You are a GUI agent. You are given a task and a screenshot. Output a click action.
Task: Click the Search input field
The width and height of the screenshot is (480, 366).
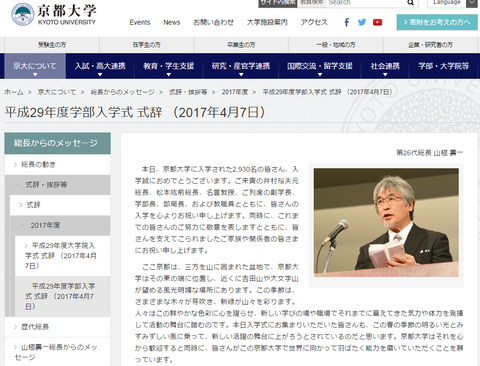click(366, 3)
